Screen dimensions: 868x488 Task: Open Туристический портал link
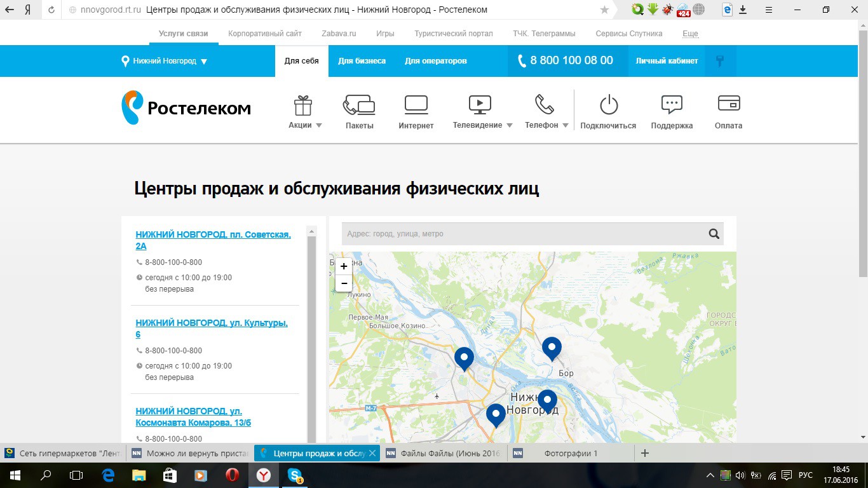point(454,34)
